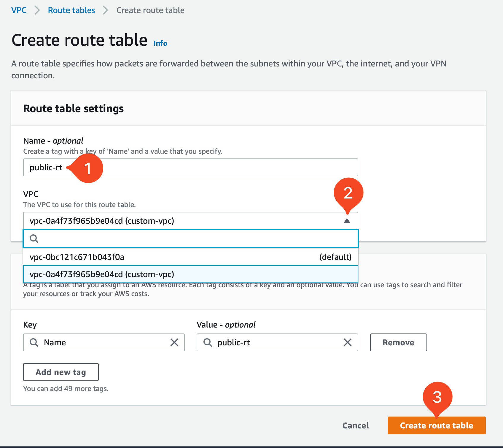This screenshot has height=448, width=503.
Task: Clear the public-rt value with X icon
Action: point(348,342)
